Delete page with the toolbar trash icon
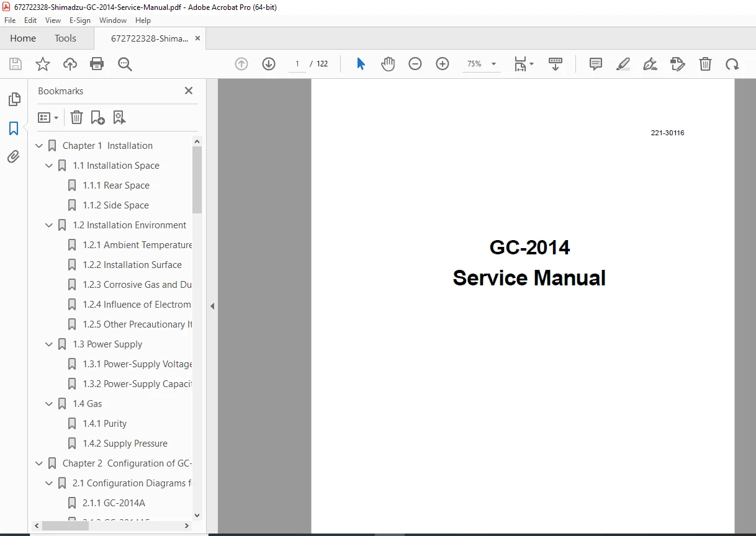Image resolution: width=756 pixels, height=536 pixels. click(x=705, y=64)
